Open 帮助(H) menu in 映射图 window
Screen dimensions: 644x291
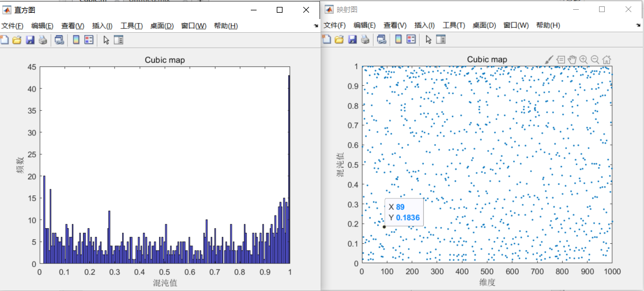pyautogui.click(x=548, y=25)
